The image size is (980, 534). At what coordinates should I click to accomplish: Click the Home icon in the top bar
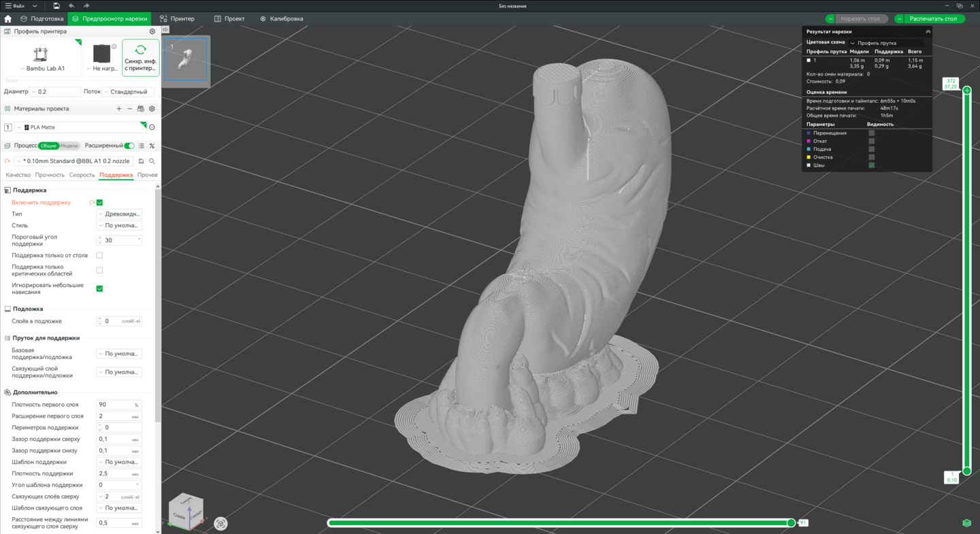[7, 19]
